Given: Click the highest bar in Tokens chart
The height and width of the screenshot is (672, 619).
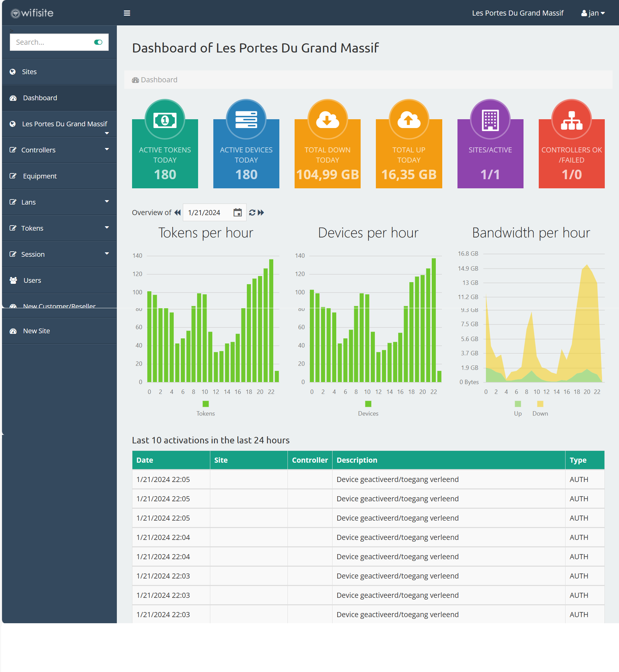Looking at the screenshot, I should 271,320.
